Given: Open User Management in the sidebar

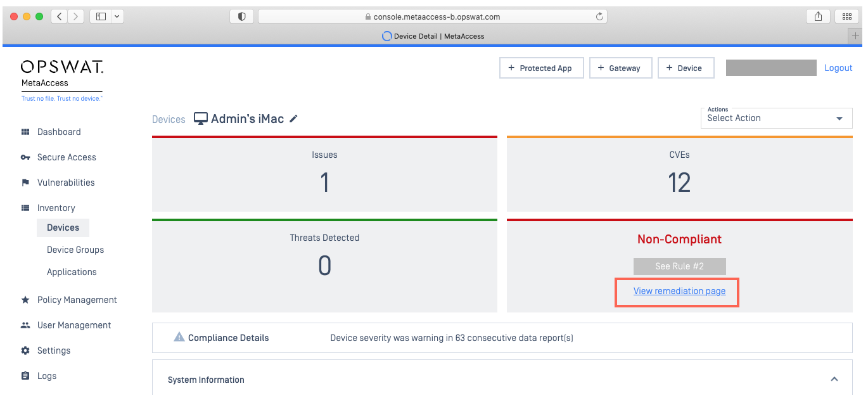Looking at the screenshot, I should coord(74,325).
